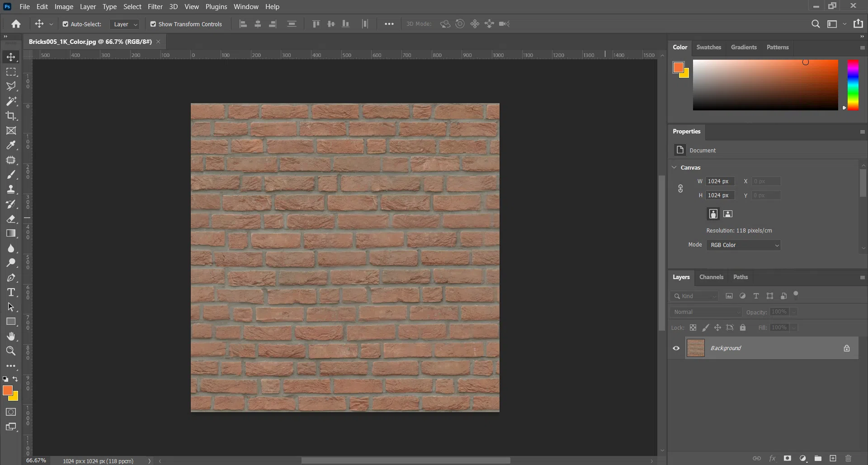
Task: Toggle the Auto-Select checkbox
Action: [66, 24]
